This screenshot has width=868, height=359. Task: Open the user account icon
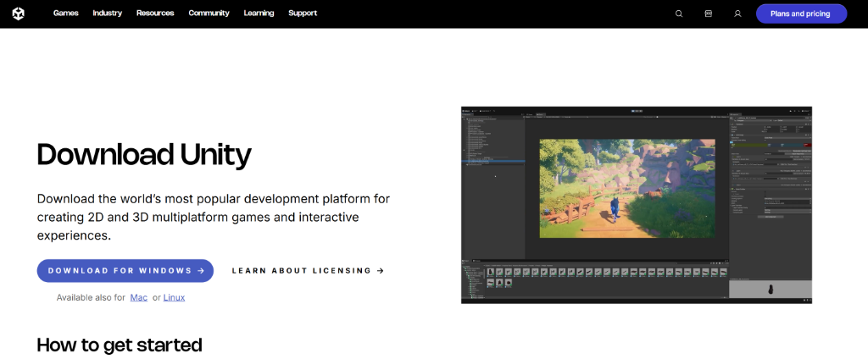[x=737, y=14]
